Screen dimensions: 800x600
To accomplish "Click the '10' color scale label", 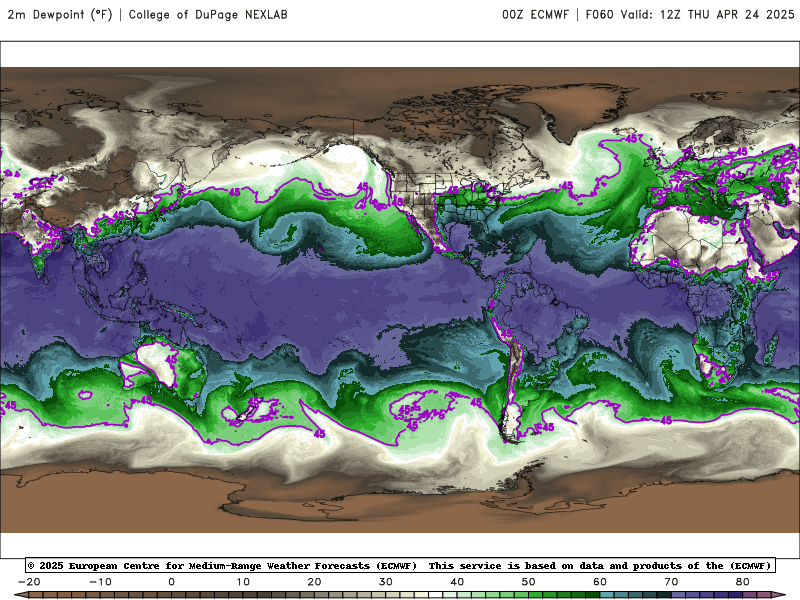I will click(x=243, y=582).
